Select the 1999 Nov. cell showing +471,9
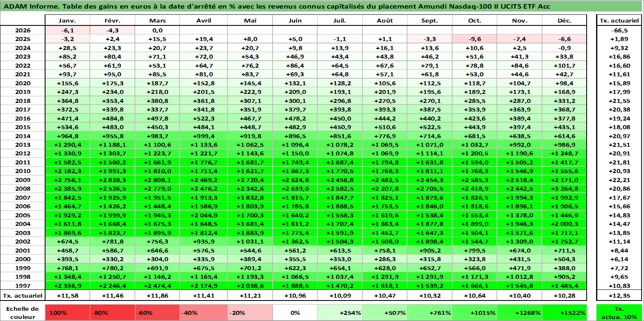The image size is (644, 321). [x=519, y=268]
